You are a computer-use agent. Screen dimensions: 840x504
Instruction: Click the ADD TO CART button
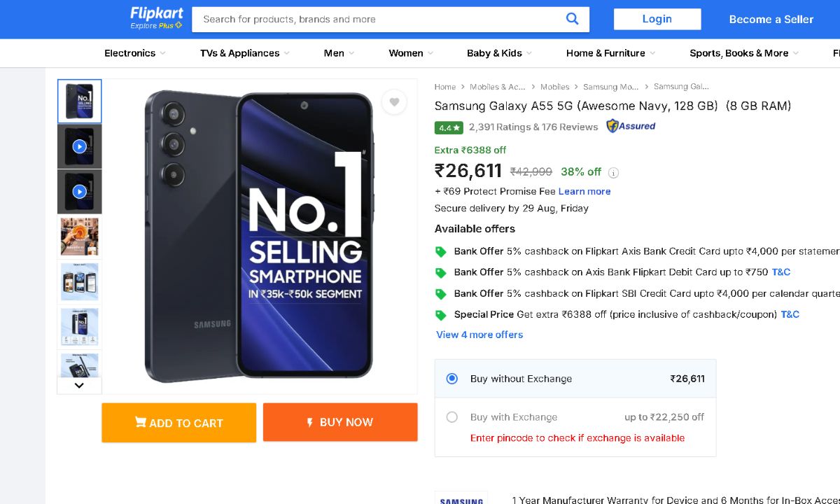pyautogui.click(x=178, y=423)
